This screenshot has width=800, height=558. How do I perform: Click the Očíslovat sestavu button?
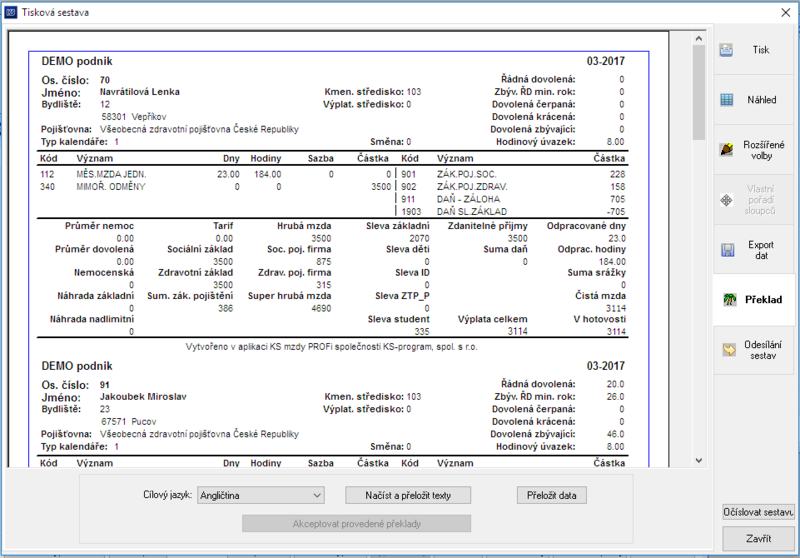point(758,512)
